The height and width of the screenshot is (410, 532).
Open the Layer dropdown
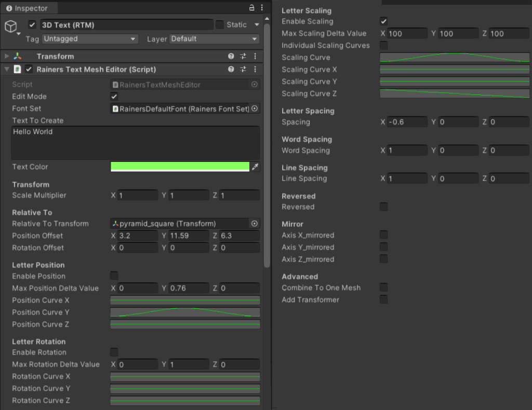[215, 38]
